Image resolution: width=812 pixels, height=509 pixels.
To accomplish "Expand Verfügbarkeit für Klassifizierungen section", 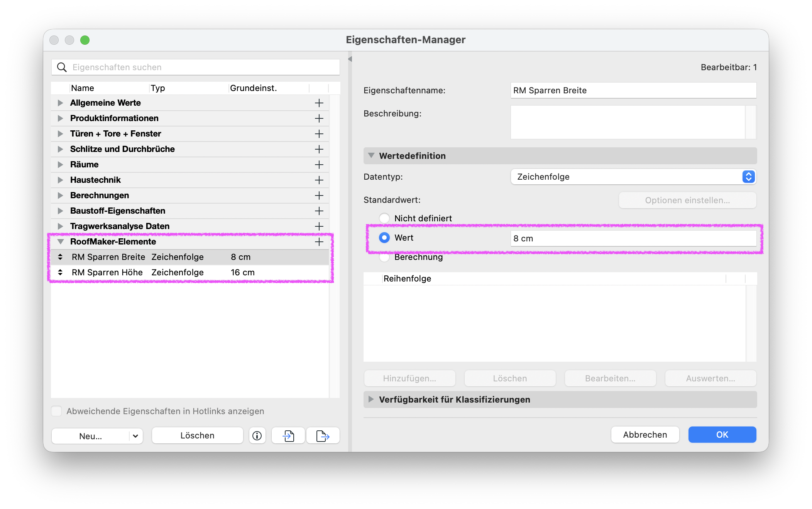I will [371, 399].
